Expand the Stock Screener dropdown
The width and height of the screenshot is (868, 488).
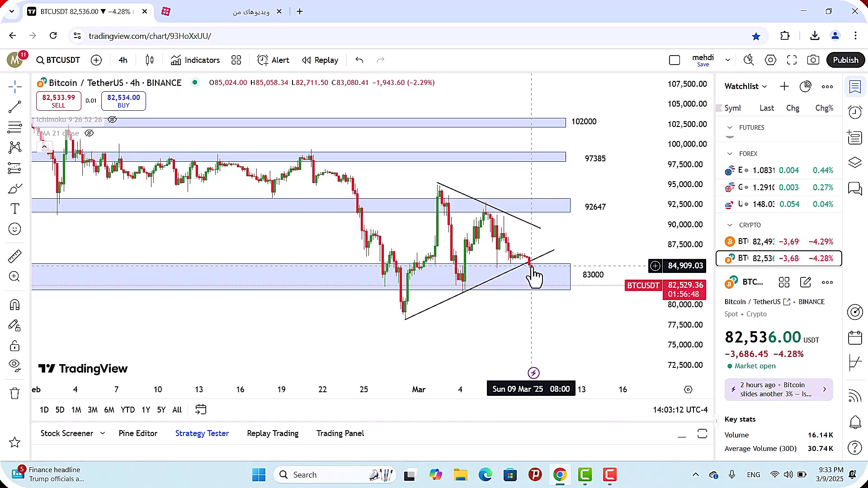point(103,433)
